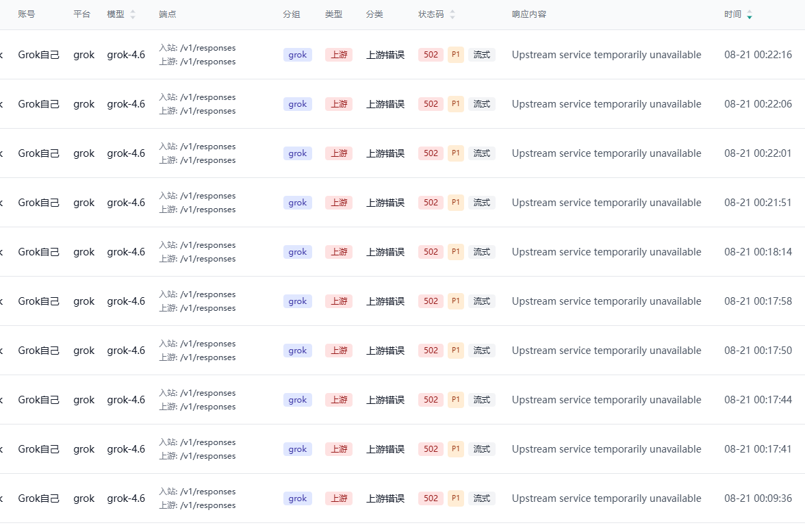Viewport: 805px width, 532px height.
Task: Sort the table by the 模型 column icon
Action: (x=133, y=14)
